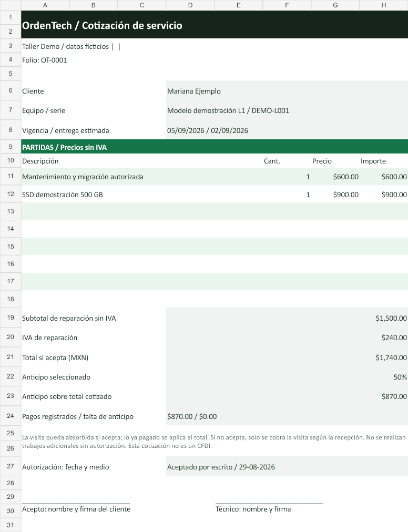Click the 'Cant.' column heading
The image size is (408, 532).
click(272, 161)
